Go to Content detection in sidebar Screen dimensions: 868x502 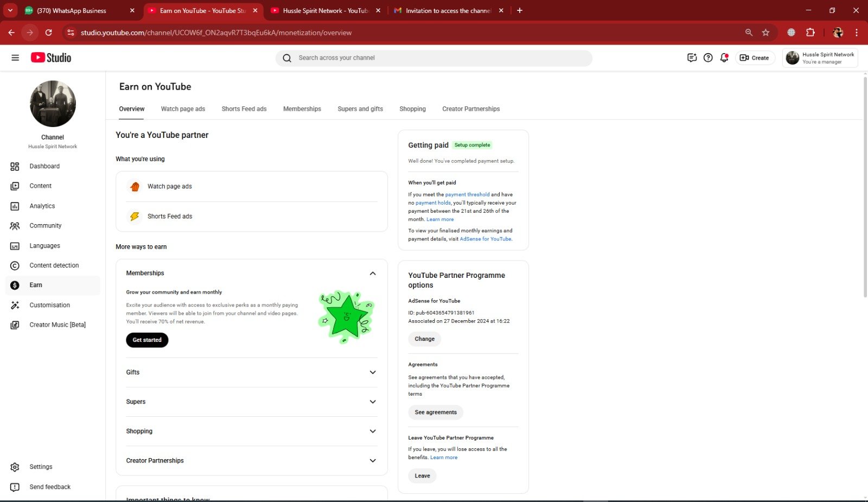coord(54,265)
